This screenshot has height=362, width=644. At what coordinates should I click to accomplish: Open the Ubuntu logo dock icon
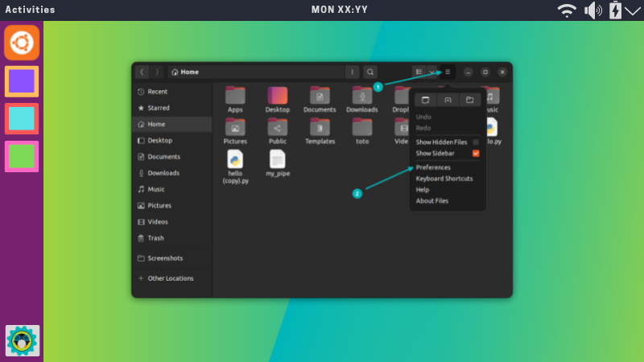pyautogui.click(x=22, y=43)
